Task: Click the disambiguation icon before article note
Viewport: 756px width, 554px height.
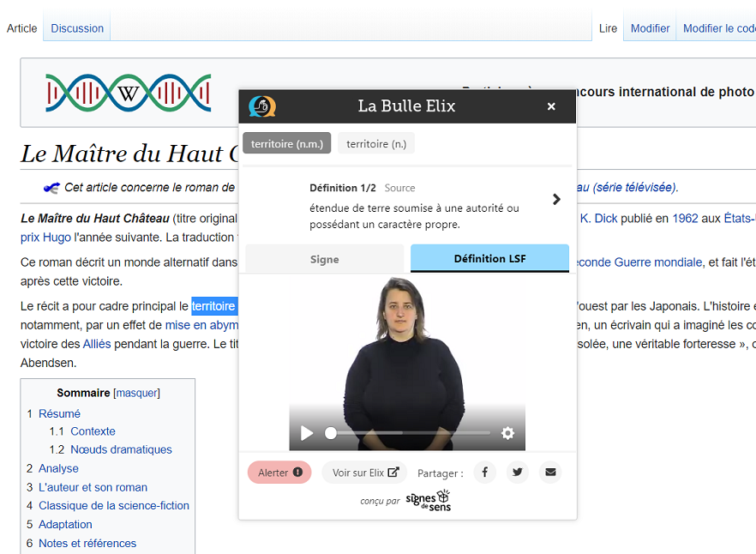Action: click(x=51, y=188)
